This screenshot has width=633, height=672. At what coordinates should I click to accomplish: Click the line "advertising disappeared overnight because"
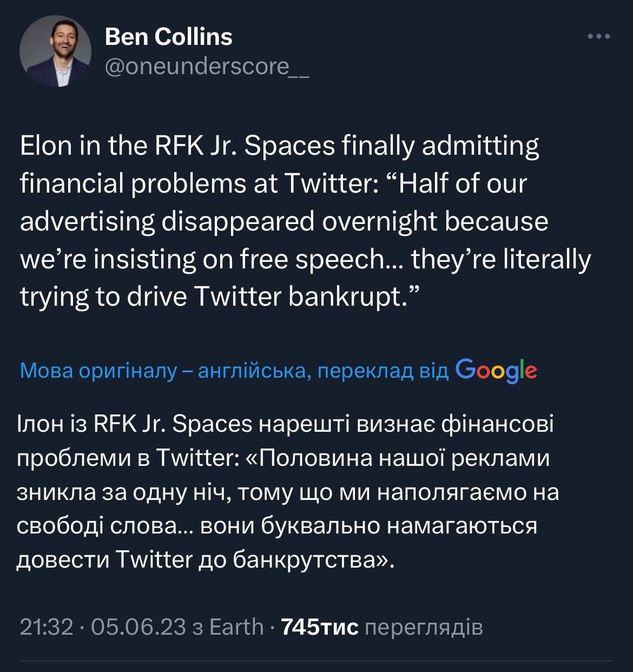284,222
